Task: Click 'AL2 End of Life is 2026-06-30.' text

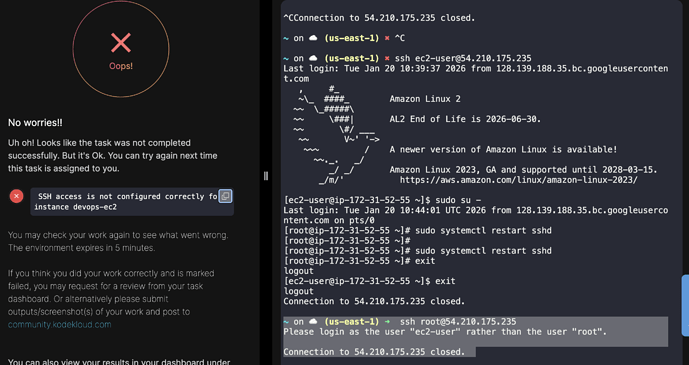Action: [x=465, y=119]
